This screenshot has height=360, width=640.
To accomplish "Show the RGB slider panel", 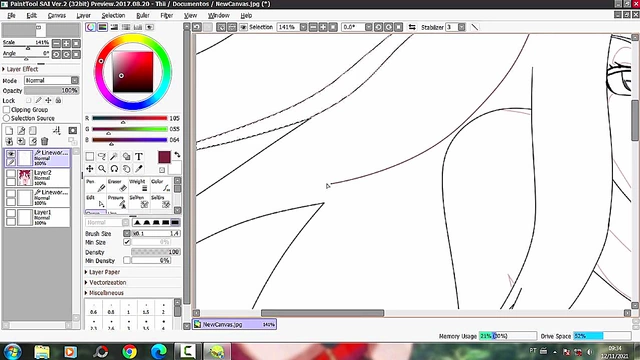I will (102, 27).
